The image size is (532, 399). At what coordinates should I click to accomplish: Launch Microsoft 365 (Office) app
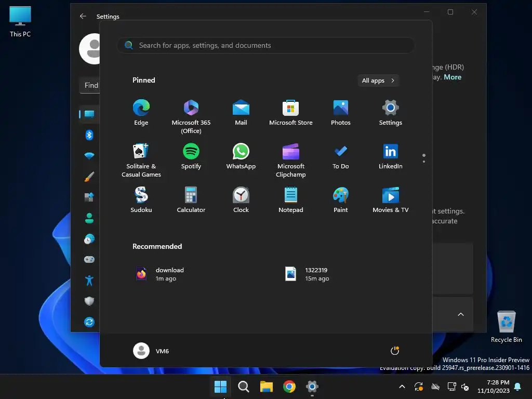(x=191, y=117)
